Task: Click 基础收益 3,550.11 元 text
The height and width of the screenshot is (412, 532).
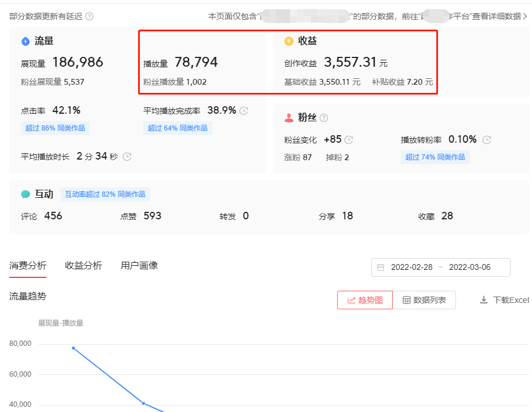Action: [x=323, y=82]
